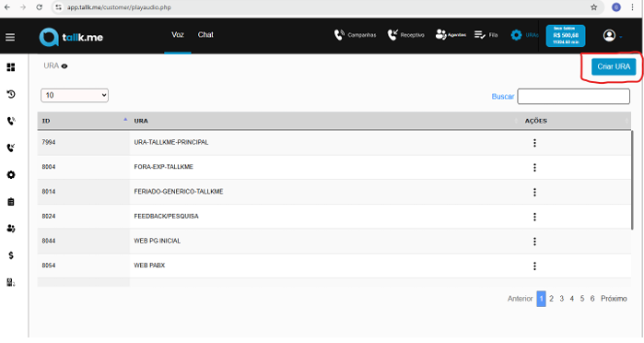Image resolution: width=644 pixels, height=343 pixels.
Task: Bookmark this page with star icon
Action: click(x=593, y=7)
